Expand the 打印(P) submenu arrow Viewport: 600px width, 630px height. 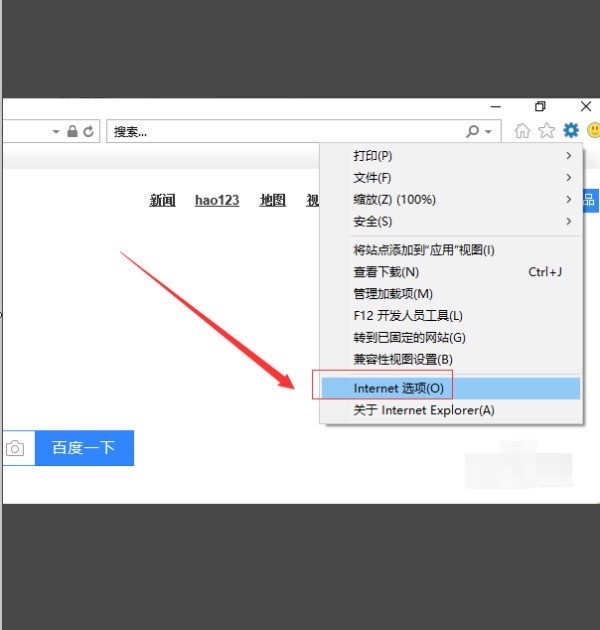tap(569, 155)
